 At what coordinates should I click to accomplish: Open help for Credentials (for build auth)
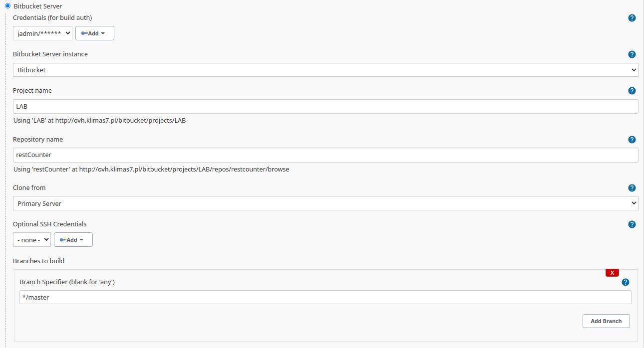click(632, 18)
